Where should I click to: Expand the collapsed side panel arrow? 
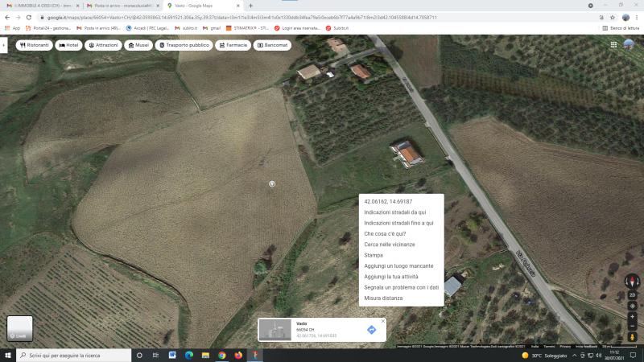pyautogui.click(x=4, y=45)
